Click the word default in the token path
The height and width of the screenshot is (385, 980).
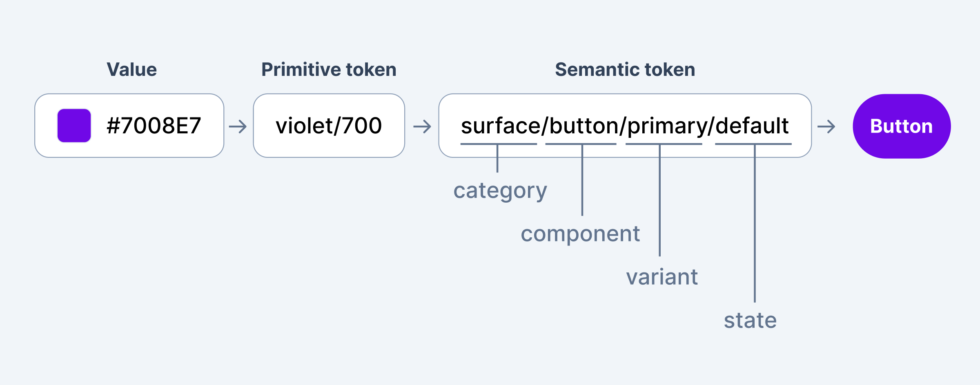752,126
